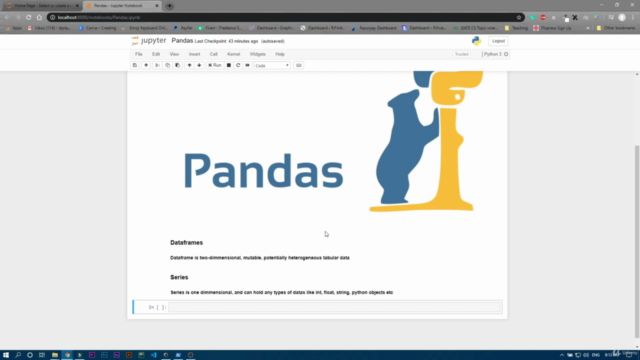Screen dimensions: 640x360
Task: Interrupt the kernel with stop icon
Action: click(x=229, y=65)
